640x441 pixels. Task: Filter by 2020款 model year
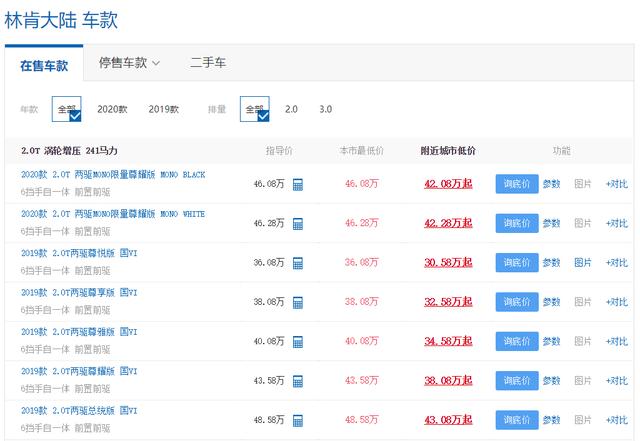(x=112, y=109)
